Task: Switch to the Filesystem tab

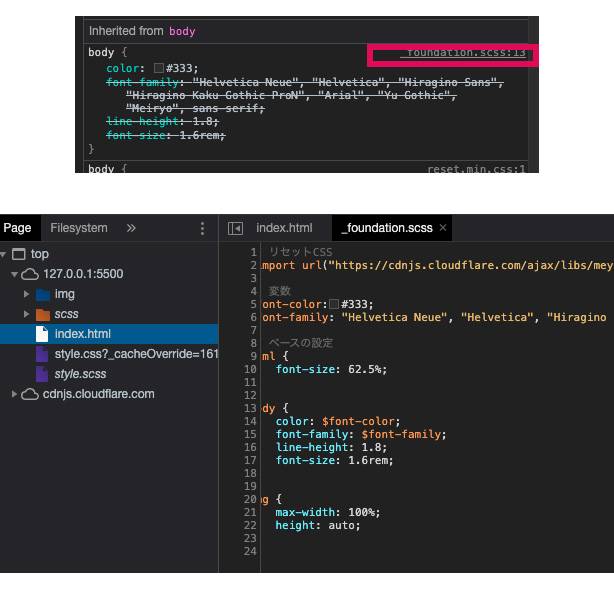Action: click(79, 228)
